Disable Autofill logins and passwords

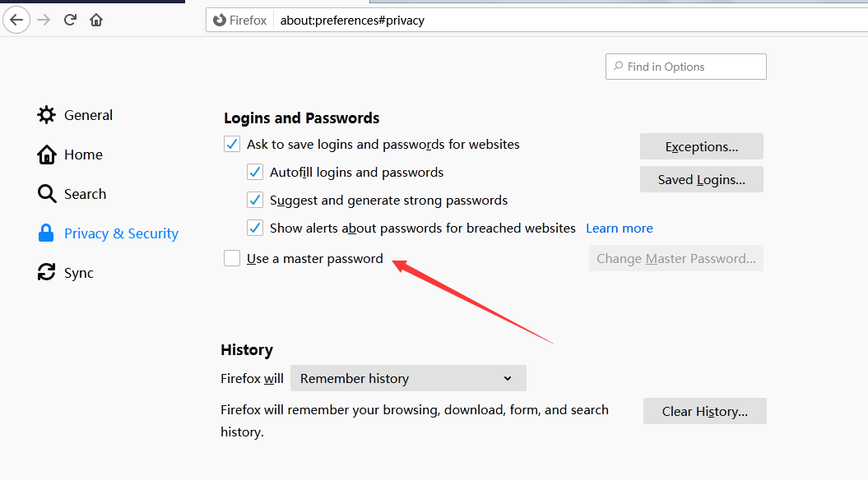[x=255, y=173]
